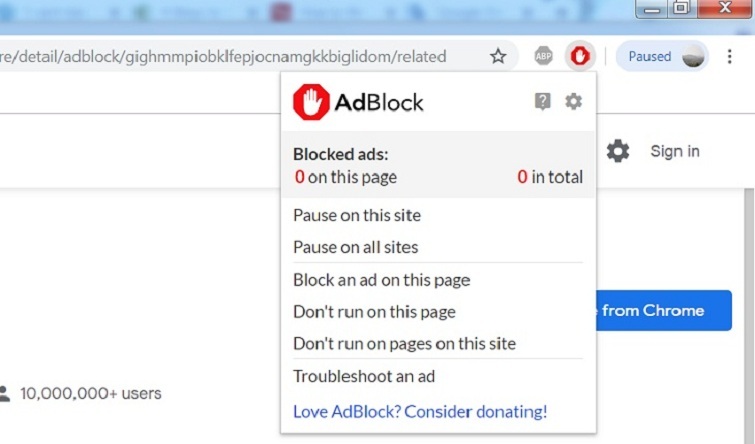Select "Pause on this site"
The width and height of the screenshot is (755, 444).
(x=357, y=215)
